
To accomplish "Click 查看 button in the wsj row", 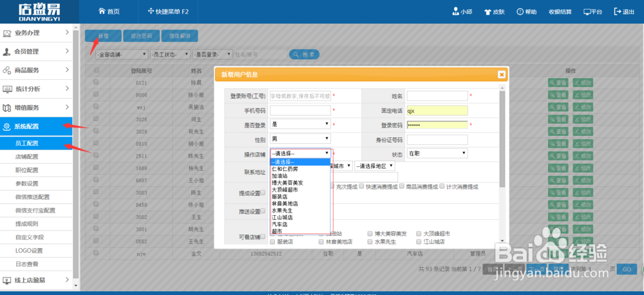I will [558, 107].
